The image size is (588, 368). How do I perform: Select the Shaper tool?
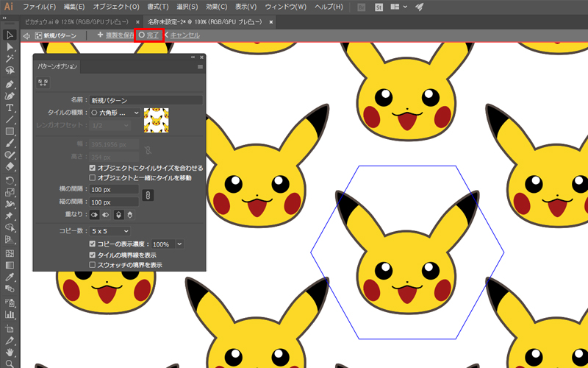(10, 155)
